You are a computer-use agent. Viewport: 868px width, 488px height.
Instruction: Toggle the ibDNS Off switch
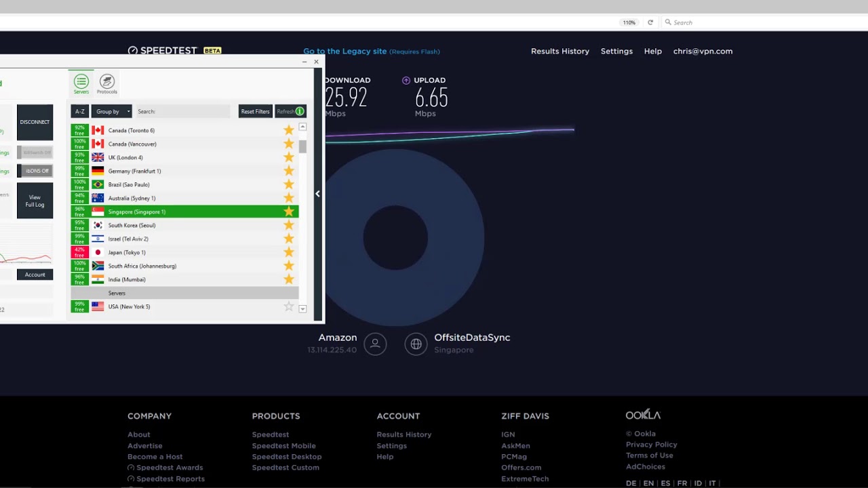click(x=35, y=171)
